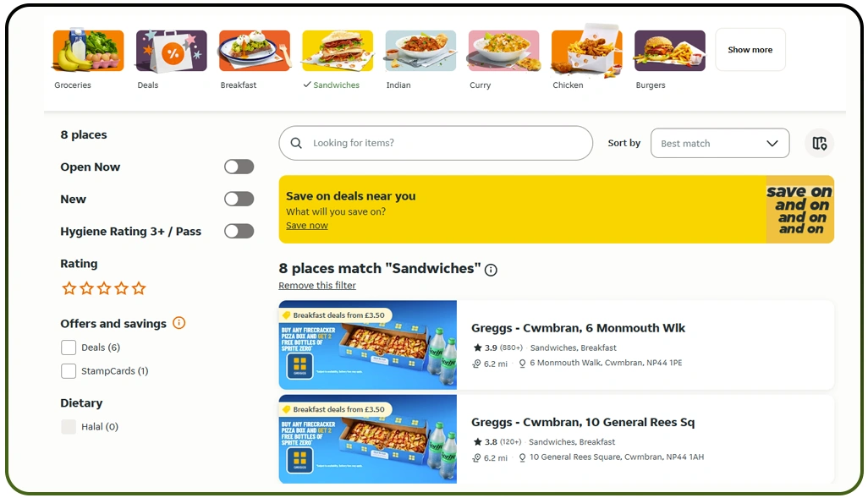Click the Offers and savings info icon

point(179,323)
